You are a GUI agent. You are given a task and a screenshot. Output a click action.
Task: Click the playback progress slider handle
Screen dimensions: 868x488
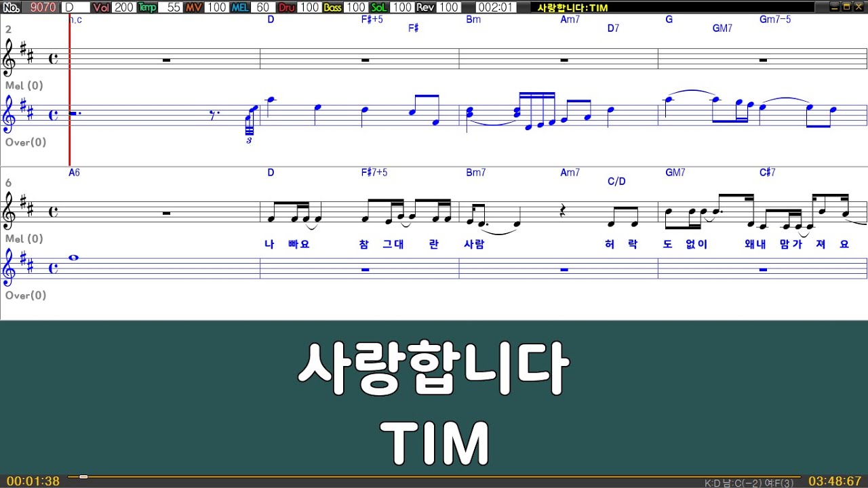pyautogui.click(x=83, y=477)
